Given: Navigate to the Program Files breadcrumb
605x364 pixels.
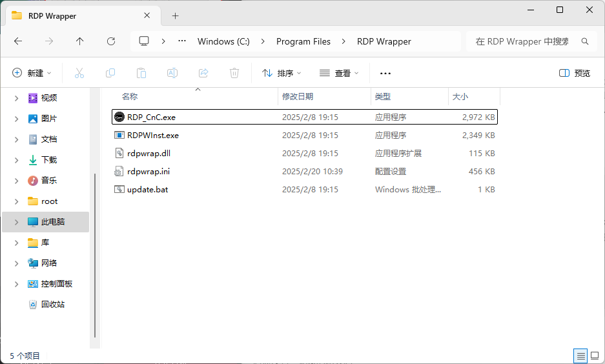Looking at the screenshot, I should [303, 41].
